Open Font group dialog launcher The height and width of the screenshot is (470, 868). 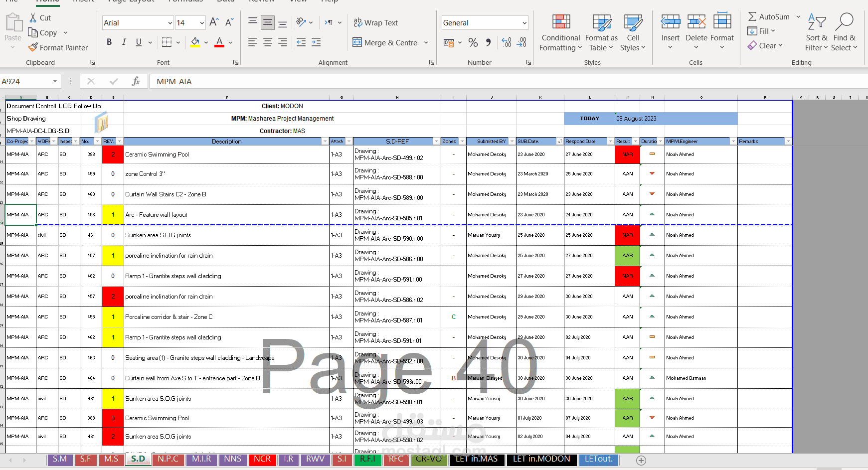pyautogui.click(x=236, y=62)
